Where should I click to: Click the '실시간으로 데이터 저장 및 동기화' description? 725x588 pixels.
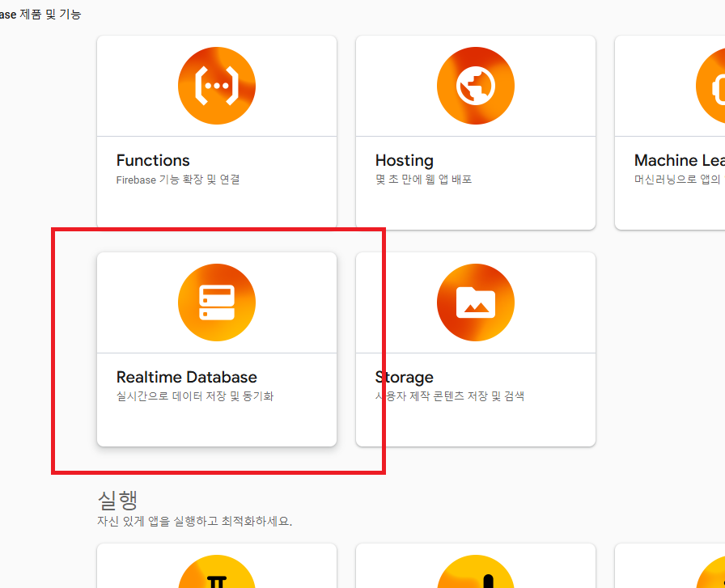tap(195, 396)
